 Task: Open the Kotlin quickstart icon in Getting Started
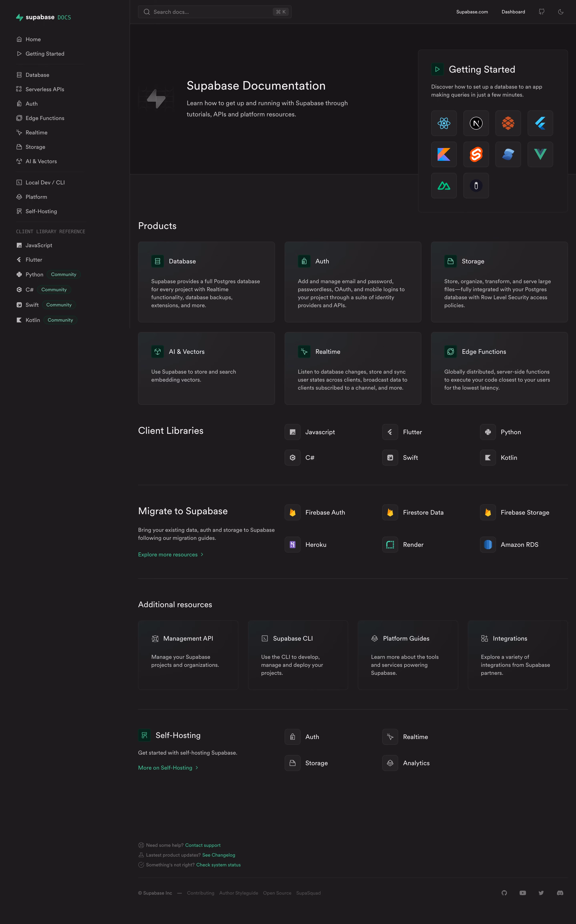coord(444,154)
